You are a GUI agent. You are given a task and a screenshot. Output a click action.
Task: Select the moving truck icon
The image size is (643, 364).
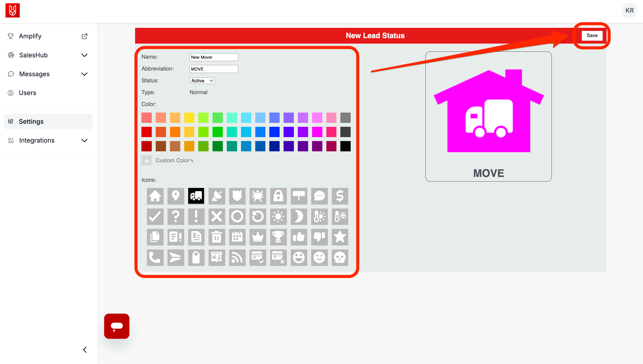[x=196, y=196]
